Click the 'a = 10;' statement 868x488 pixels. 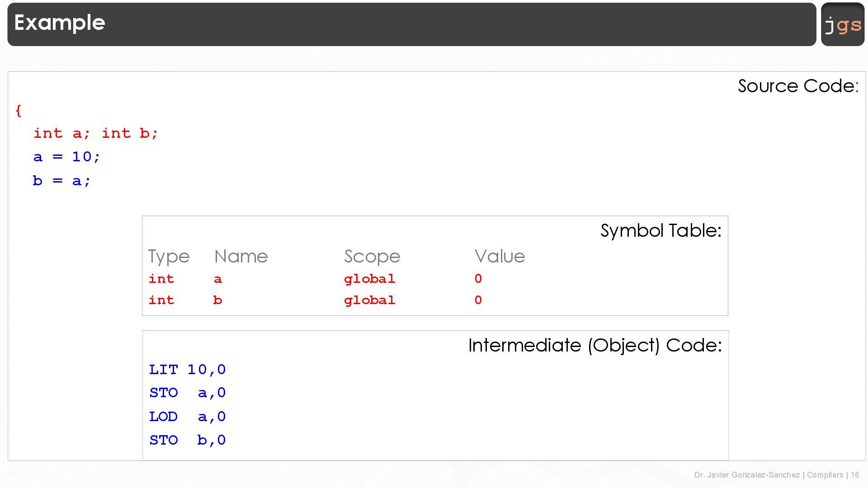pyautogui.click(x=66, y=157)
